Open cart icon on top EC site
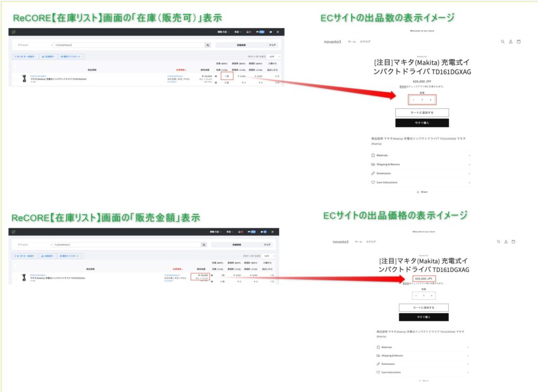The image size is (538, 392). click(519, 41)
